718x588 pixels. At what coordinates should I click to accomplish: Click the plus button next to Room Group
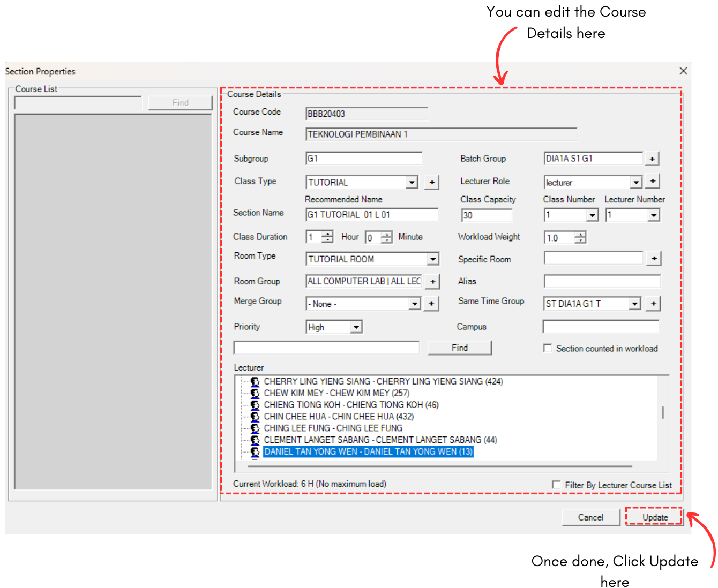point(432,282)
